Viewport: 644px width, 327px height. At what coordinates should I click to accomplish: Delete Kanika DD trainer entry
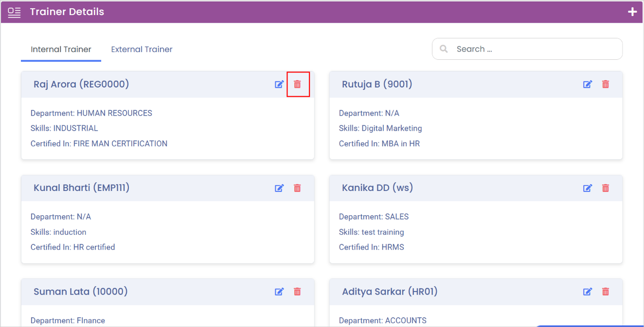click(606, 188)
